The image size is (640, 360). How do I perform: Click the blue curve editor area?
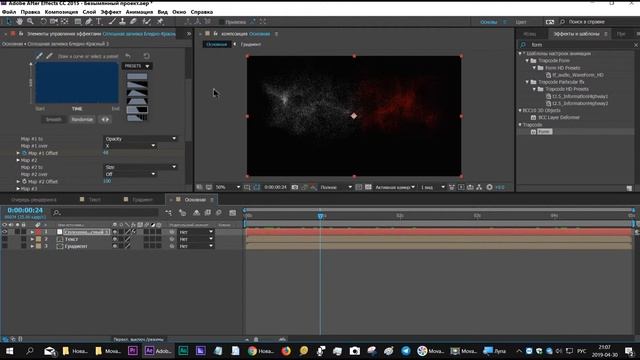77,83
